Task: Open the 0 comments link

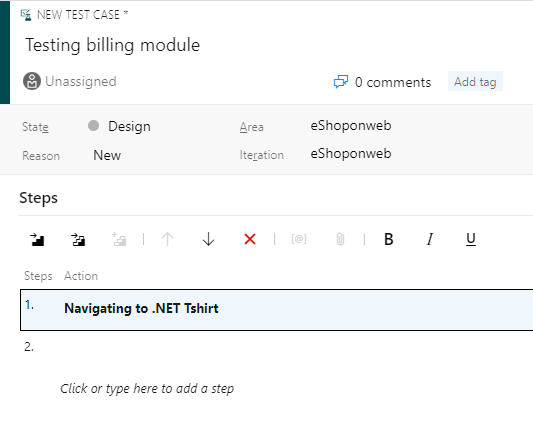Action: coord(382,82)
